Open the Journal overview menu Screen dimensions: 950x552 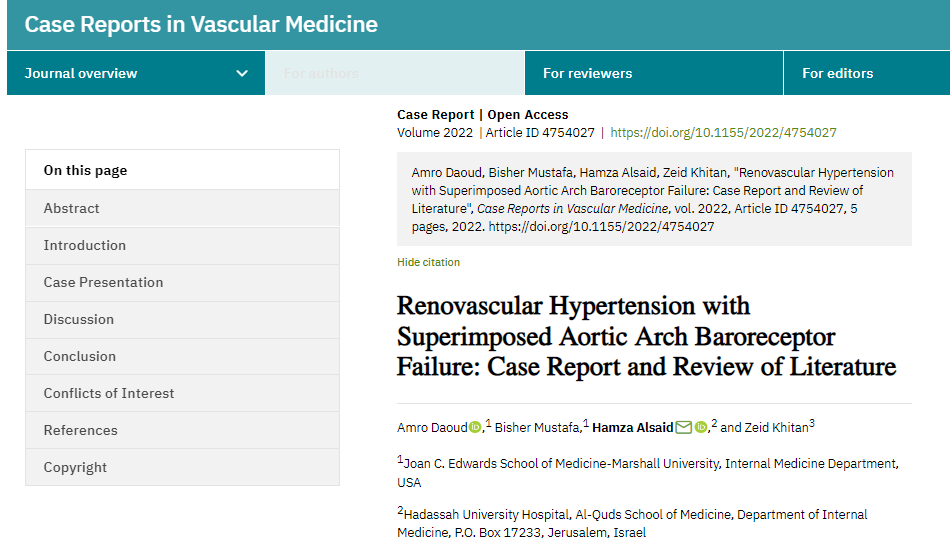[x=136, y=73]
